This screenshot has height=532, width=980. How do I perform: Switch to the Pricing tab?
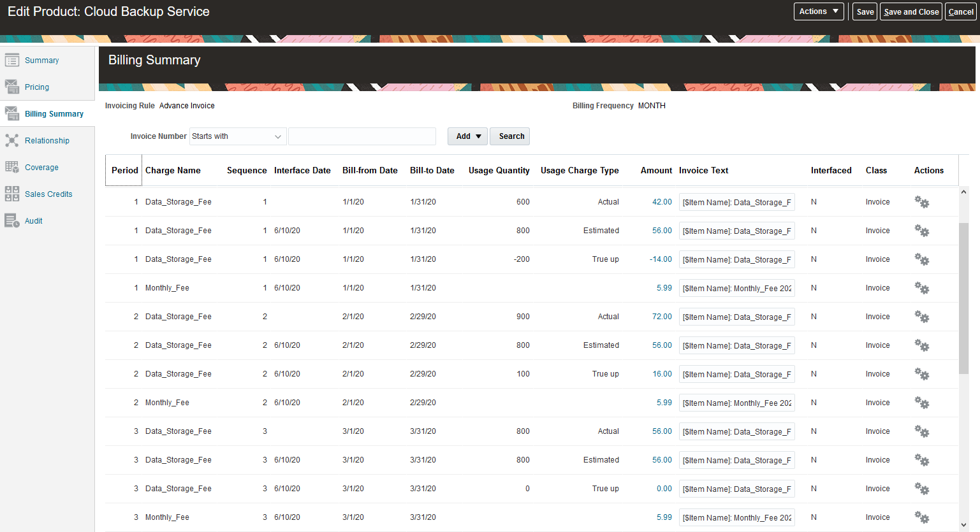(37, 87)
